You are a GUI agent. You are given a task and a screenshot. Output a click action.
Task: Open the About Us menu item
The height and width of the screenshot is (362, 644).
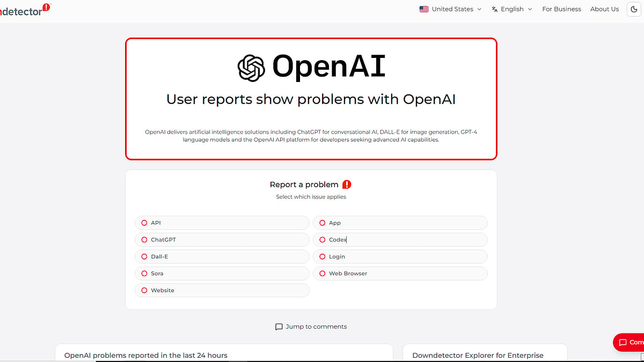click(x=604, y=9)
